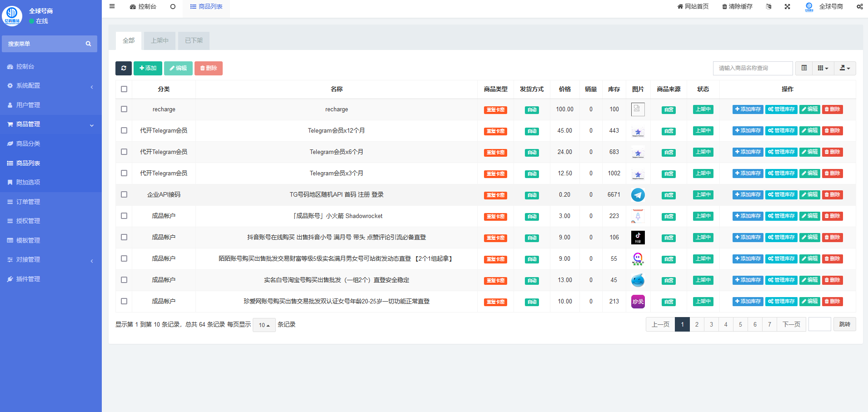Click the green 添加 button
Viewport: 868px width, 412px height.
pos(148,68)
